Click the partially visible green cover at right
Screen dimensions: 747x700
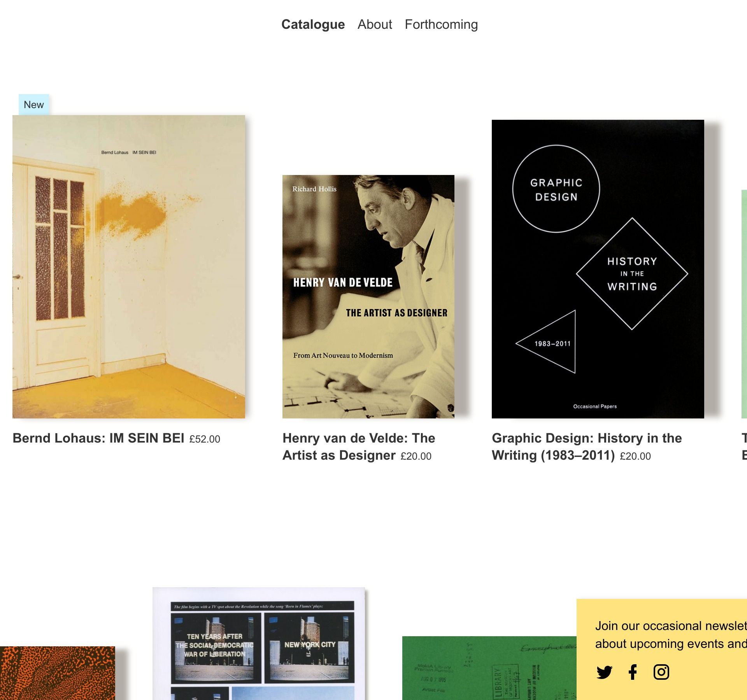[x=744, y=304]
